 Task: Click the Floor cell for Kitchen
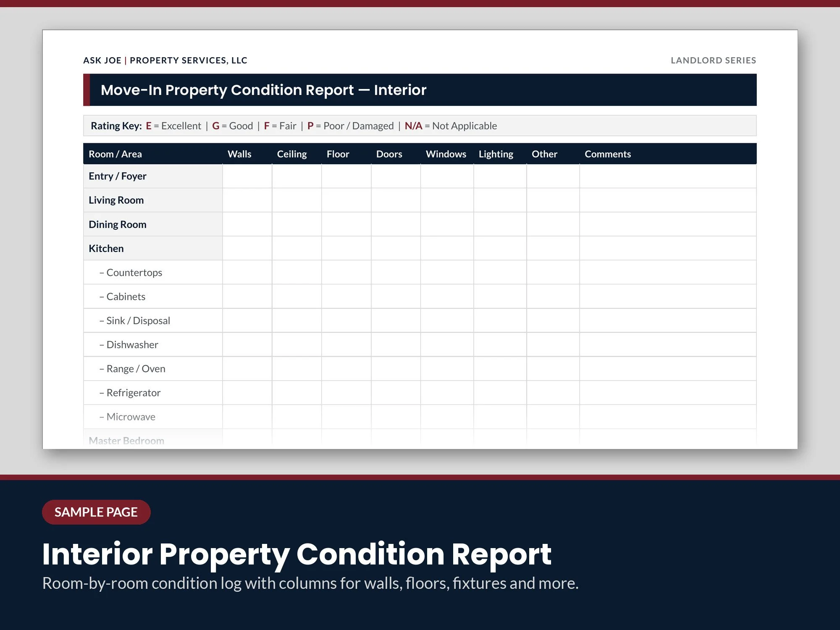(x=346, y=248)
